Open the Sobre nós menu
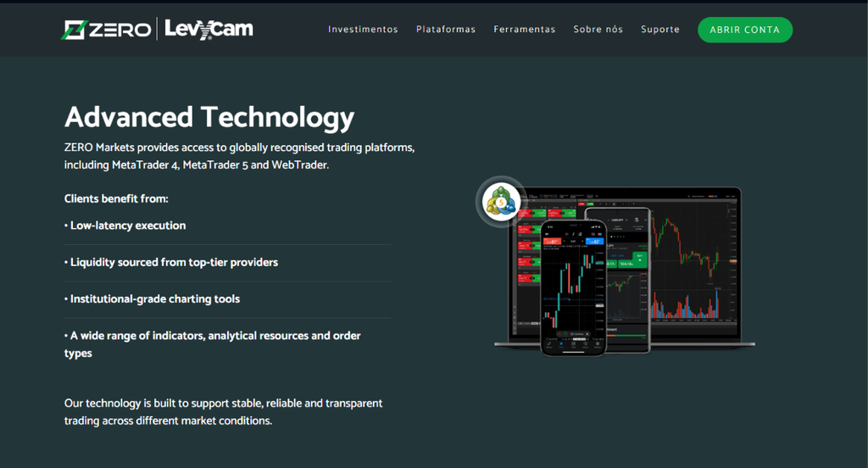The image size is (868, 468). (x=598, y=30)
